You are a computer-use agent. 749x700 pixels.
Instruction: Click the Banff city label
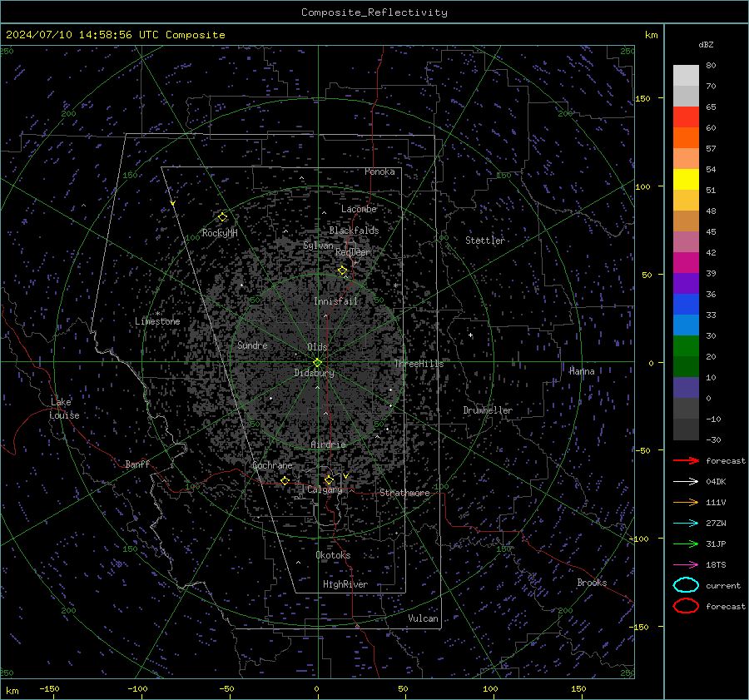[137, 464]
